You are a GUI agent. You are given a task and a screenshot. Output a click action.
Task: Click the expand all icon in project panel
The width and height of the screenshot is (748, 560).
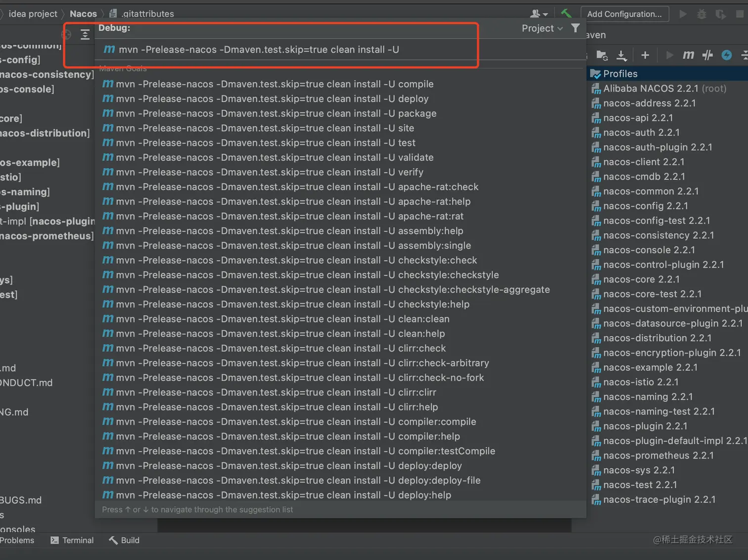85,34
